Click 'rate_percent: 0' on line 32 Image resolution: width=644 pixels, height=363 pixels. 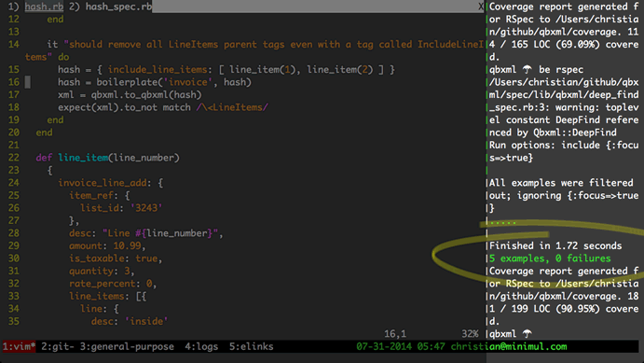coord(111,284)
